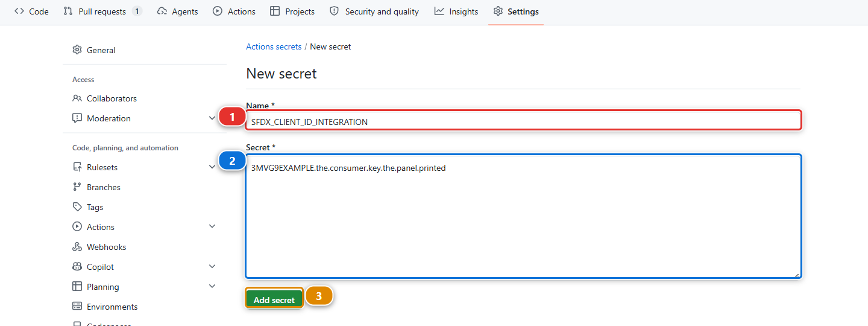
Task: Open Branches settings
Action: [145, 187]
